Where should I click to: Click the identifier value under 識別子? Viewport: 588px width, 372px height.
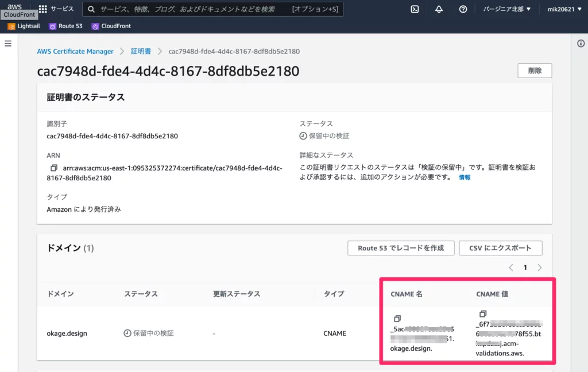(112, 136)
